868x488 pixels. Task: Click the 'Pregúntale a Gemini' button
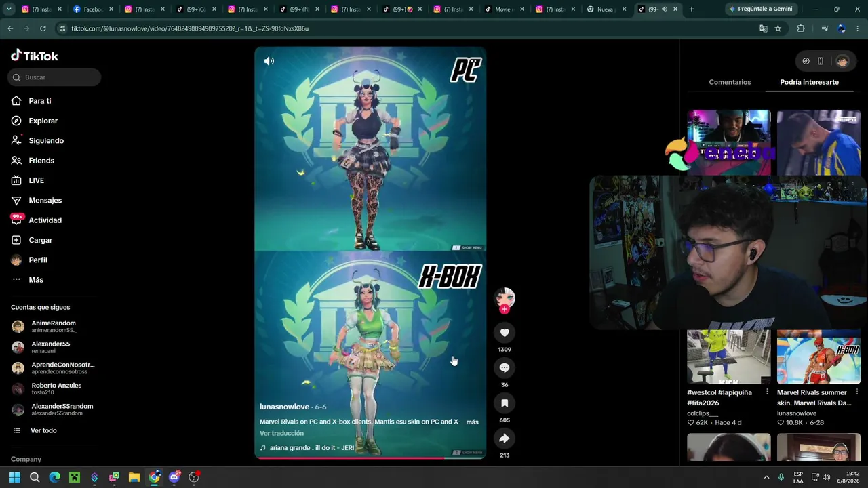click(759, 9)
